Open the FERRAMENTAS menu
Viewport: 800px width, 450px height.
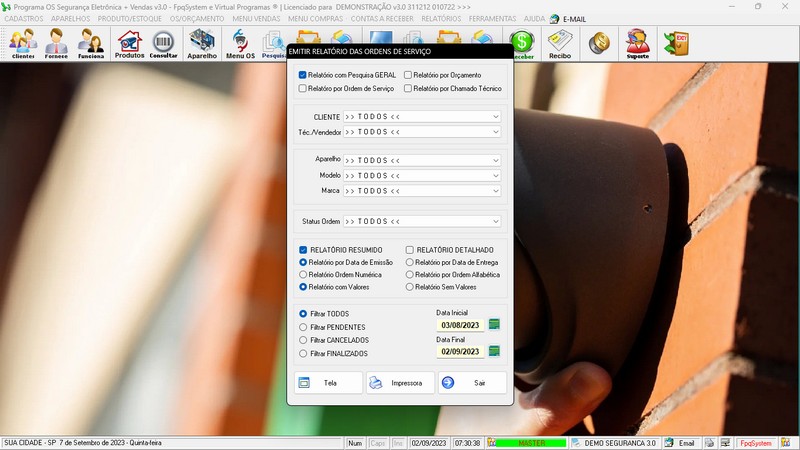point(492,19)
